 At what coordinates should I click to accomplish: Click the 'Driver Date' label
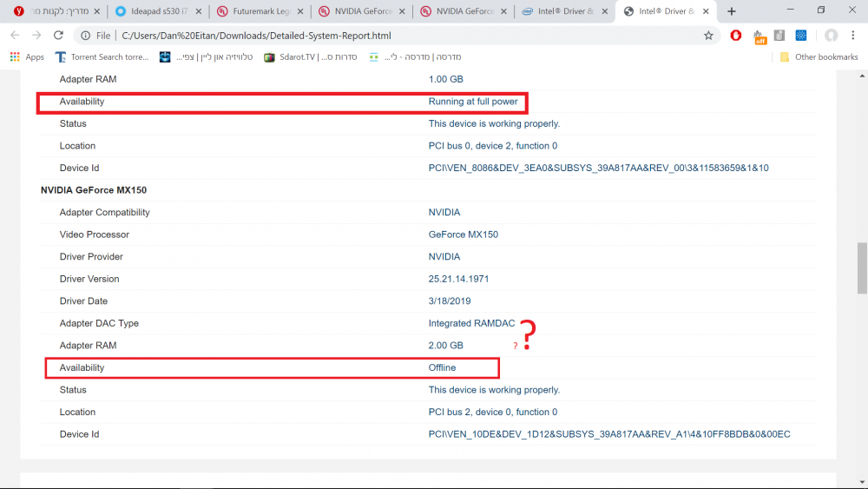(x=83, y=301)
